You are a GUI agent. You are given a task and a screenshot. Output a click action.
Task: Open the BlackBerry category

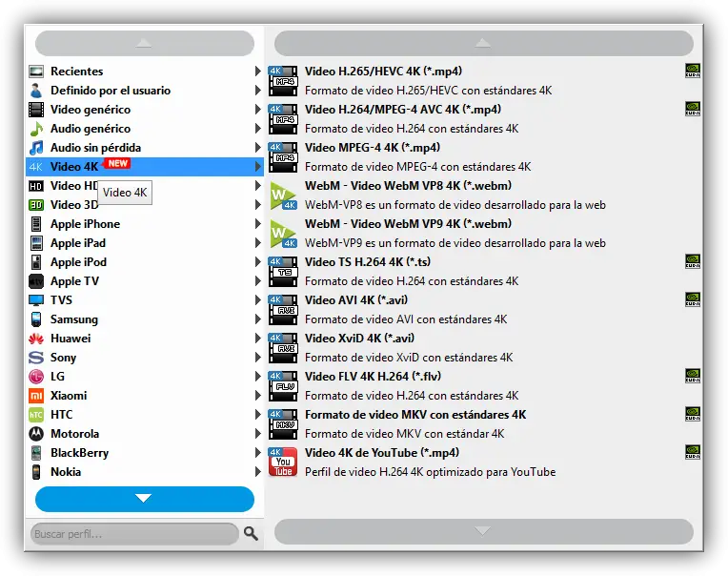click(145, 453)
